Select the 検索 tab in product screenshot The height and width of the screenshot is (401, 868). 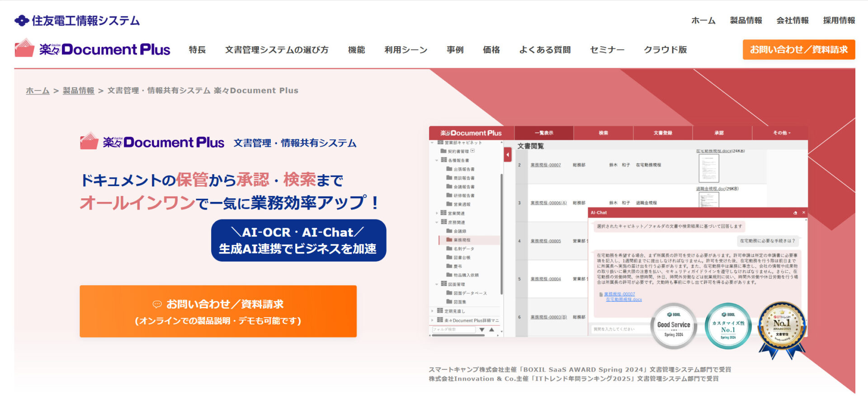point(603,133)
